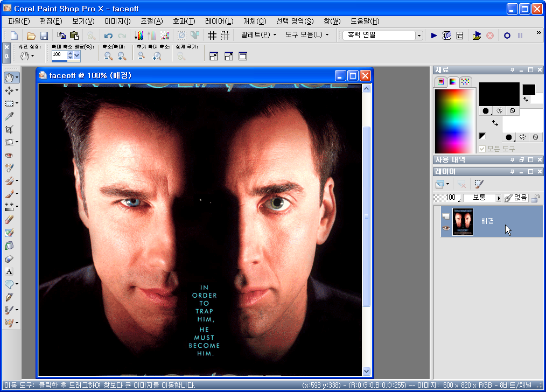Select the Oil Brush art media tool
The width and height of the screenshot is (546, 392).
pos(9,323)
